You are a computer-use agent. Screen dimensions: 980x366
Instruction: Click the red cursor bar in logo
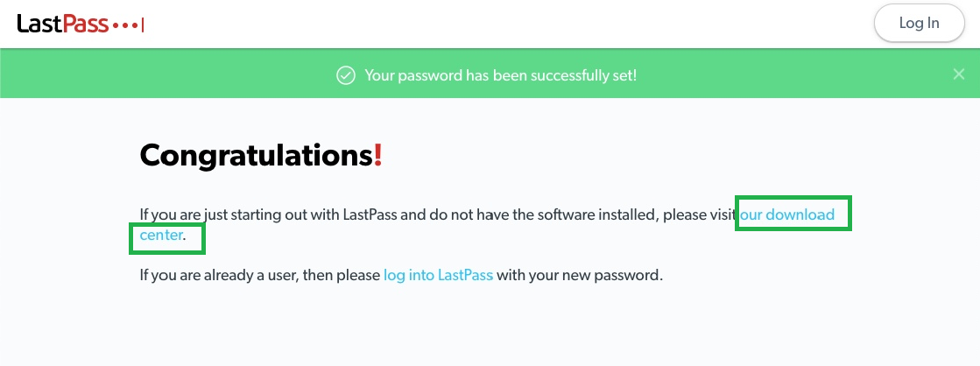click(142, 25)
